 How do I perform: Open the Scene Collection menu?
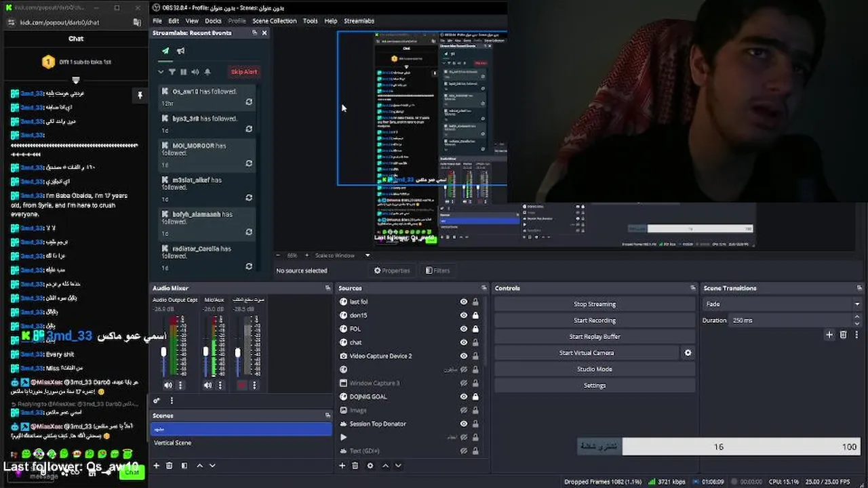point(274,21)
